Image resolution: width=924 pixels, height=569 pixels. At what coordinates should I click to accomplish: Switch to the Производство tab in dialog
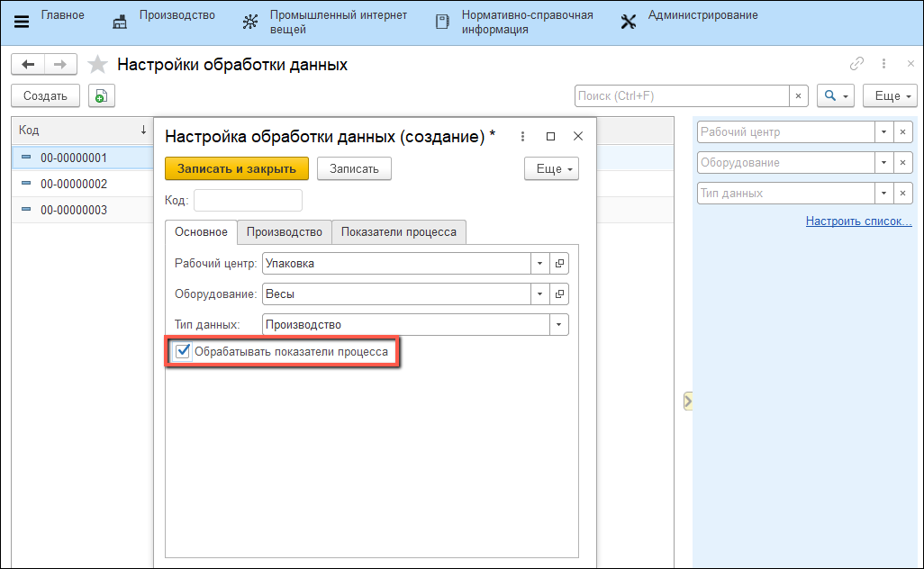coord(285,232)
